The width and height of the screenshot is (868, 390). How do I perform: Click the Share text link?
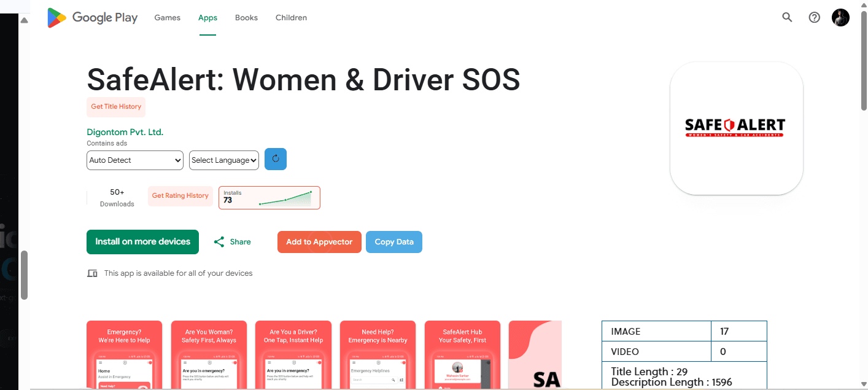coord(240,242)
